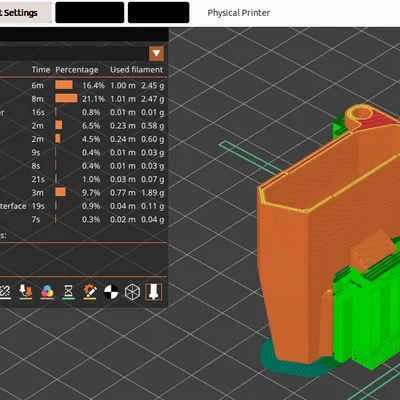Select the 6.5% percentage row value

pyautogui.click(x=91, y=126)
